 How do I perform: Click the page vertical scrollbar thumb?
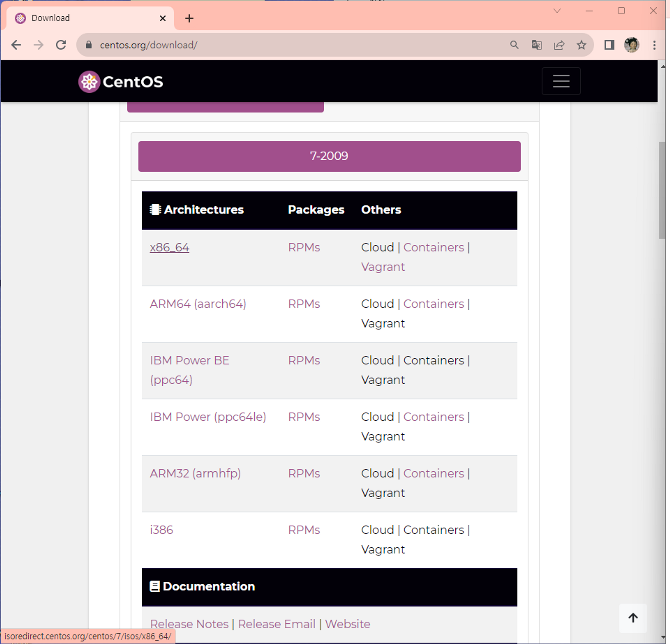(662, 190)
